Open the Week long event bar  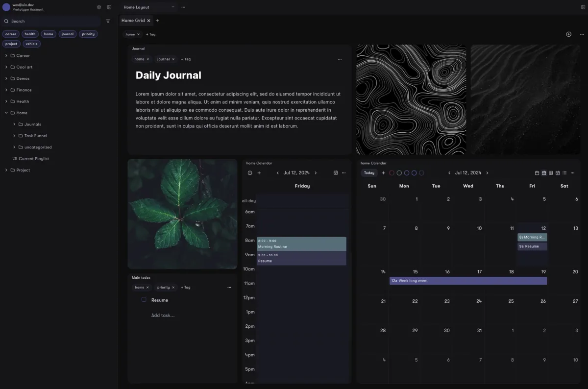tap(468, 281)
